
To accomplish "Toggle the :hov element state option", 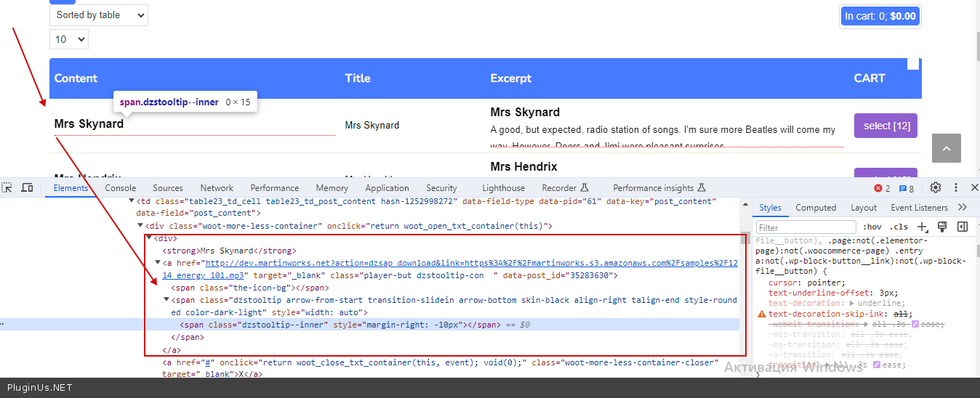I will tap(872, 227).
